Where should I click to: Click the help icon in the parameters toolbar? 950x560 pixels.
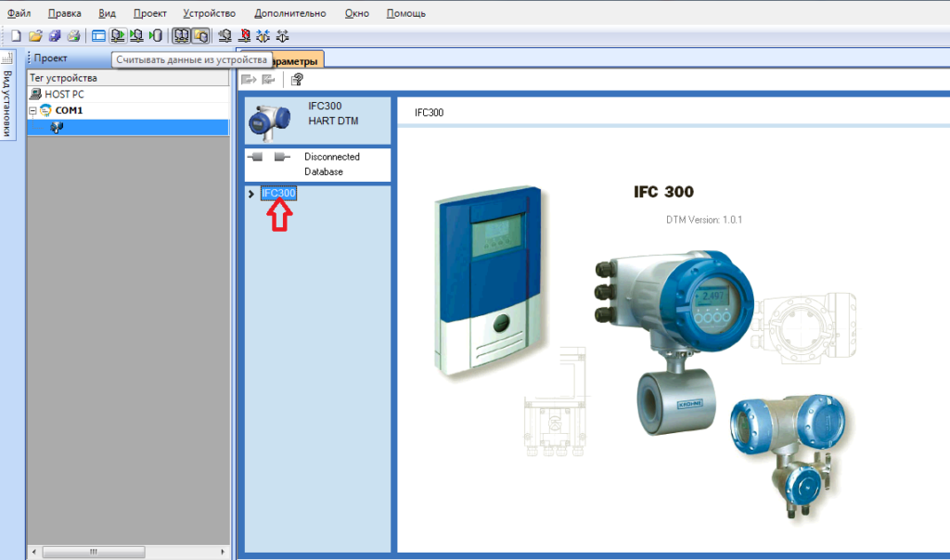pos(297,80)
